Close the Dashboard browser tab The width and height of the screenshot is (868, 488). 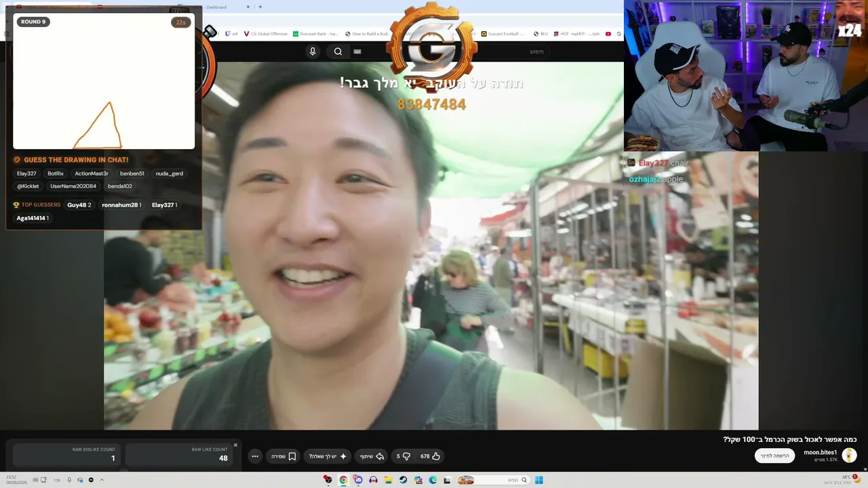tap(248, 7)
